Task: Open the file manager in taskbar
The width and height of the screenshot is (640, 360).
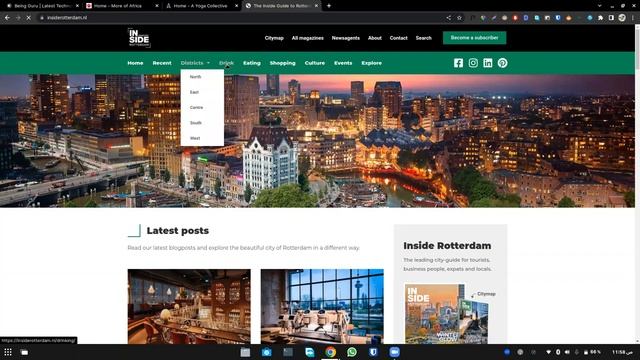Action: coord(245,352)
